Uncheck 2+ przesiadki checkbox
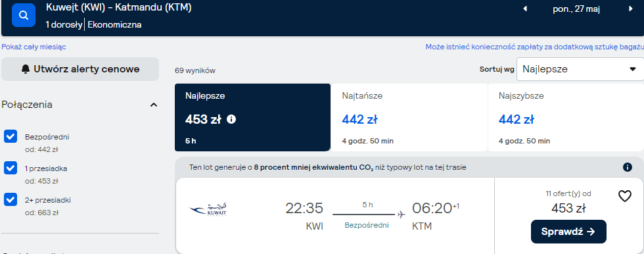Viewport: 644px width, 254px height. (x=11, y=200)
